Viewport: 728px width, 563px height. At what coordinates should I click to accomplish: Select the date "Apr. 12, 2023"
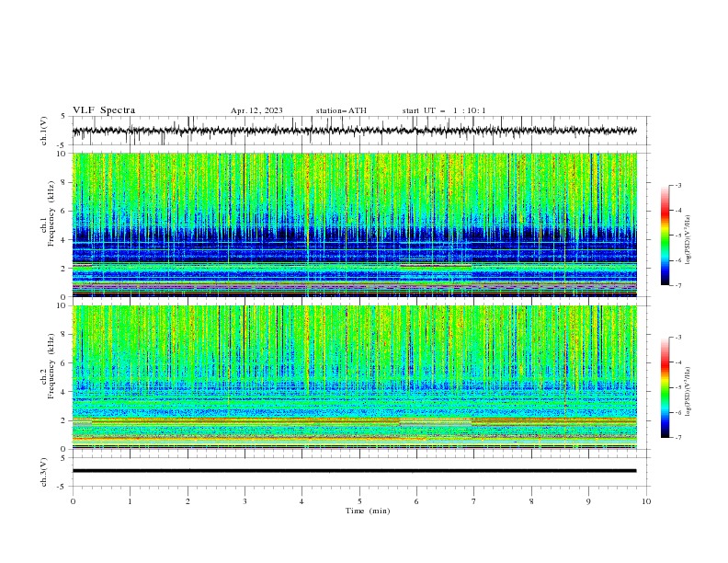click(256, 110)
